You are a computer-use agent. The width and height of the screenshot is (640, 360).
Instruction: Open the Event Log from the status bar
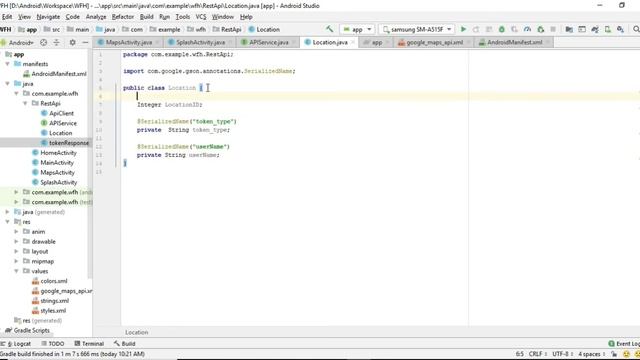point(624,344)
